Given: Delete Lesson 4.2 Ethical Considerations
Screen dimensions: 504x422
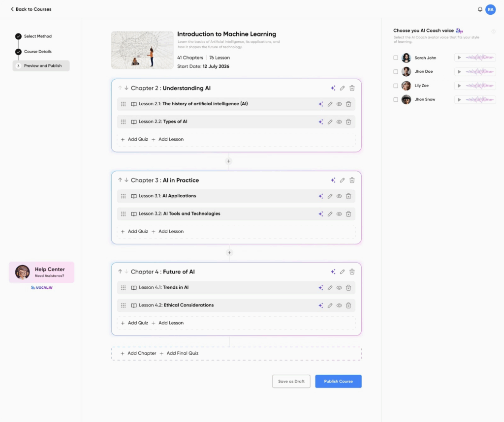Looking at the screenshot, I should click(x=348, y=305).
